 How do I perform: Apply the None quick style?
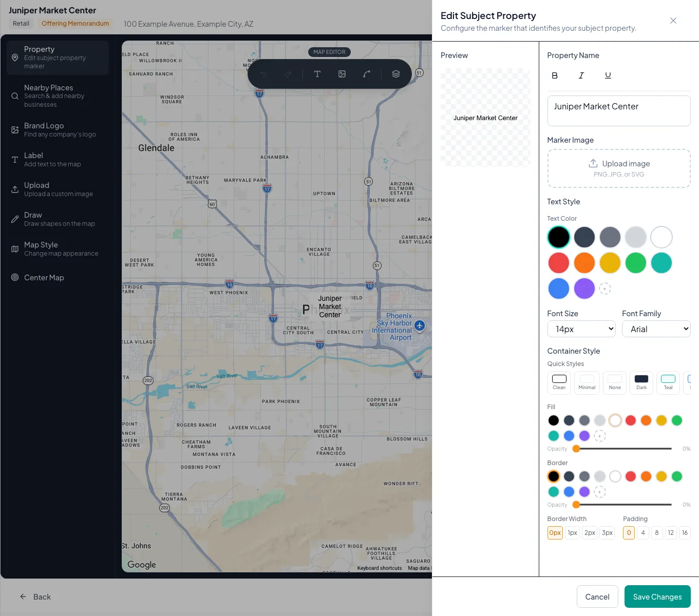[615, 382]
